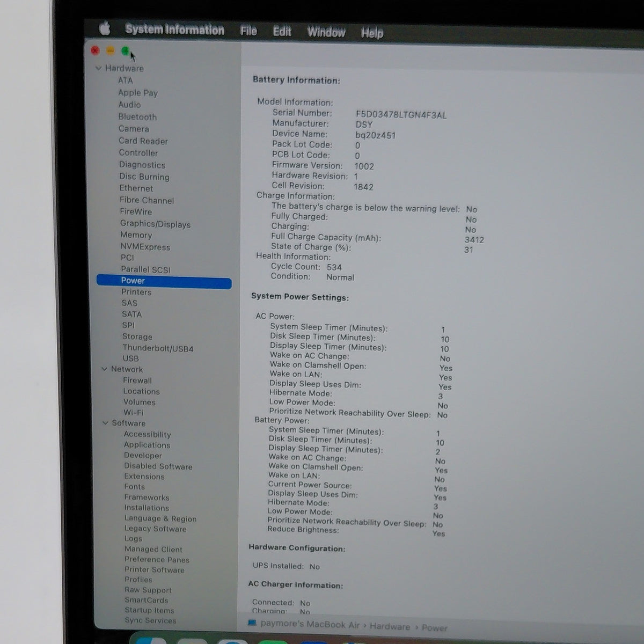Collapse the Network section
Viewport: 644px width, 644px height.
pyautogui.click(x=104, y=369)
